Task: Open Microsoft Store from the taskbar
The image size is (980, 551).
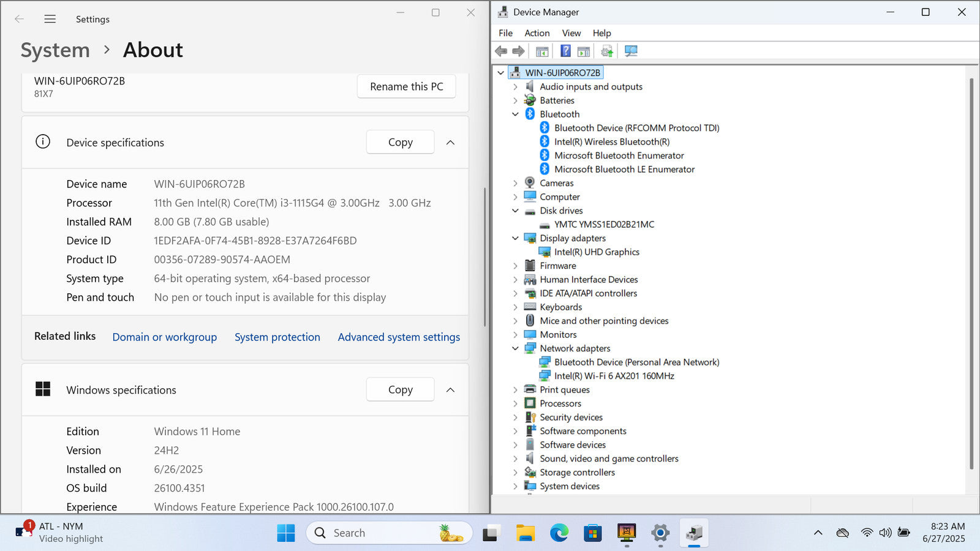Action: (x=592, y=533)
